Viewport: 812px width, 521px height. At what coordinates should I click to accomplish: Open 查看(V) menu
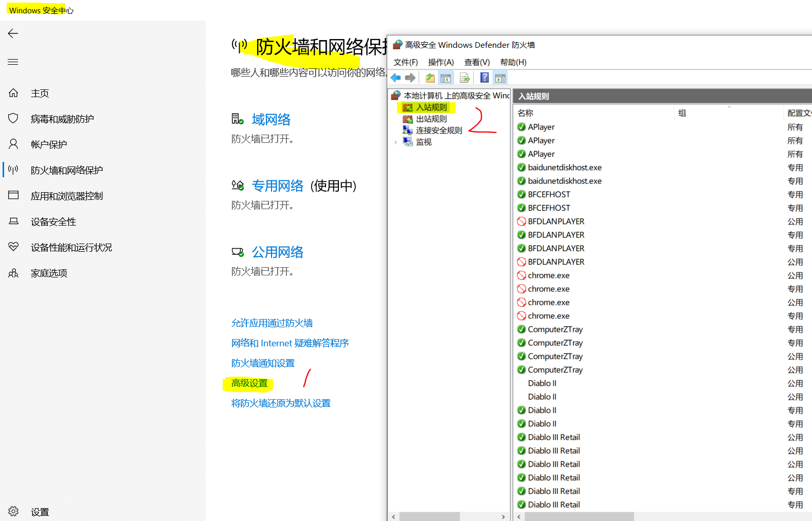pos(477,62)
